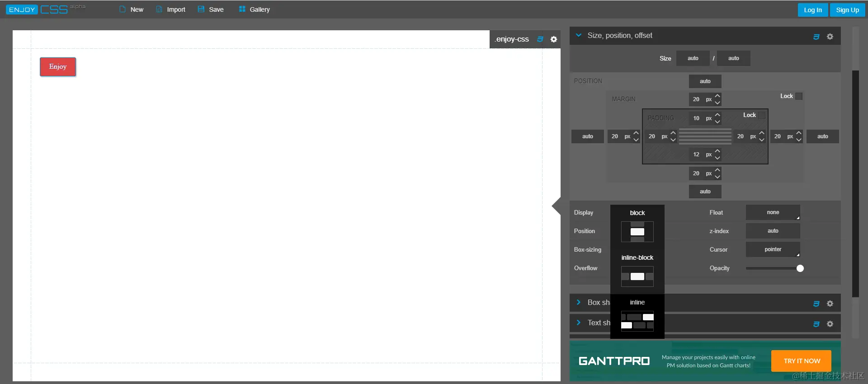
Task: Collapse the Size, position, offset section
Action: (x=579, y=35)
